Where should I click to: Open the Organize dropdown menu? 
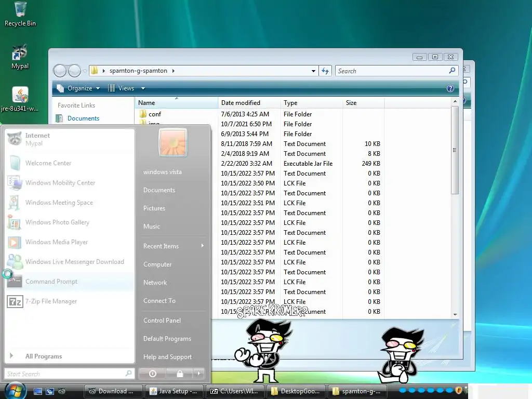click(79, 88)
